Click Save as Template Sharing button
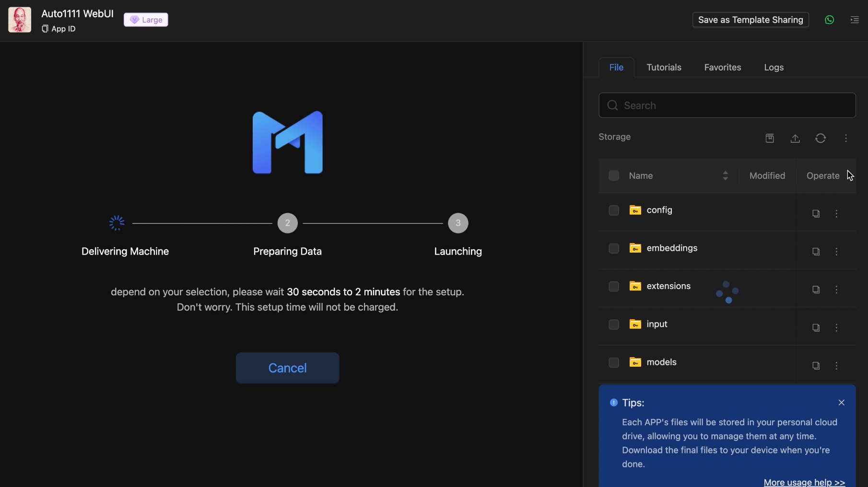 click(751, 20)
